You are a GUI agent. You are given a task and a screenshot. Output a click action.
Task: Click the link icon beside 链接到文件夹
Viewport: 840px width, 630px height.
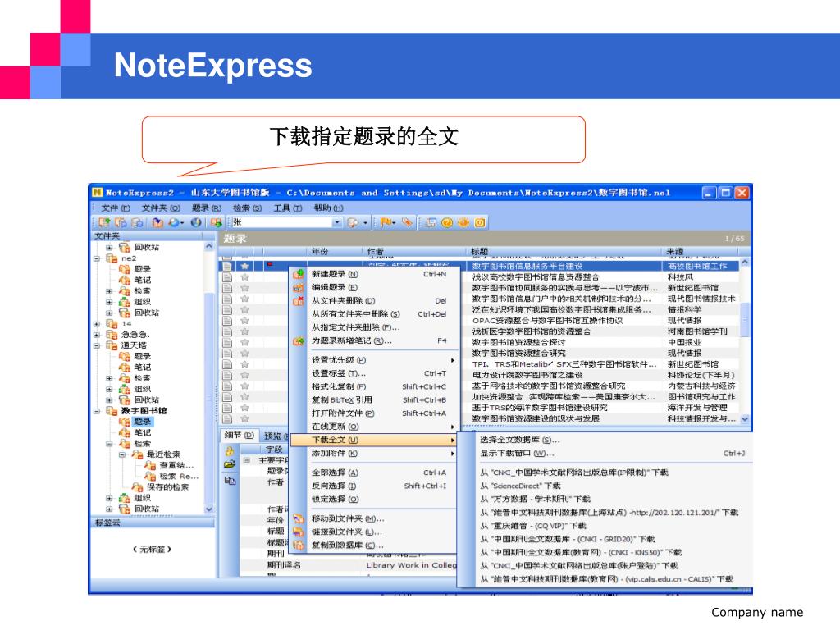pos(299,532)
